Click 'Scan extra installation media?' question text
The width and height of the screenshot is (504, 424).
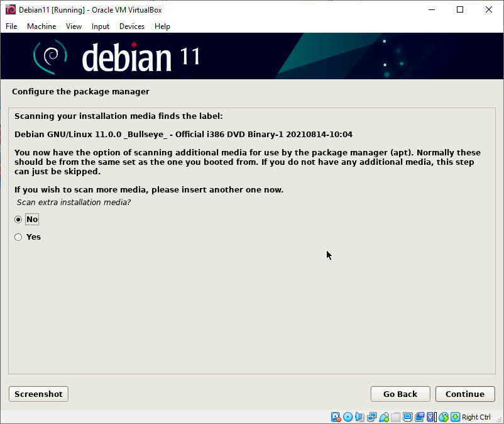[x=74, y=203]
